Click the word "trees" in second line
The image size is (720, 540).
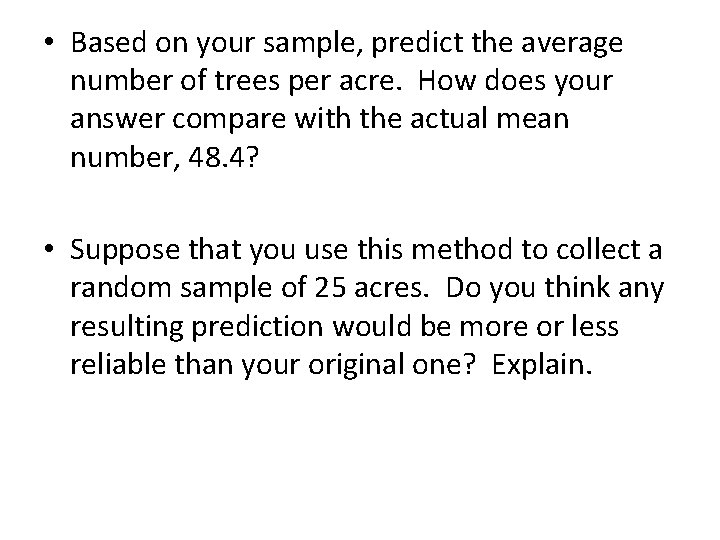[x=247, y=81]
